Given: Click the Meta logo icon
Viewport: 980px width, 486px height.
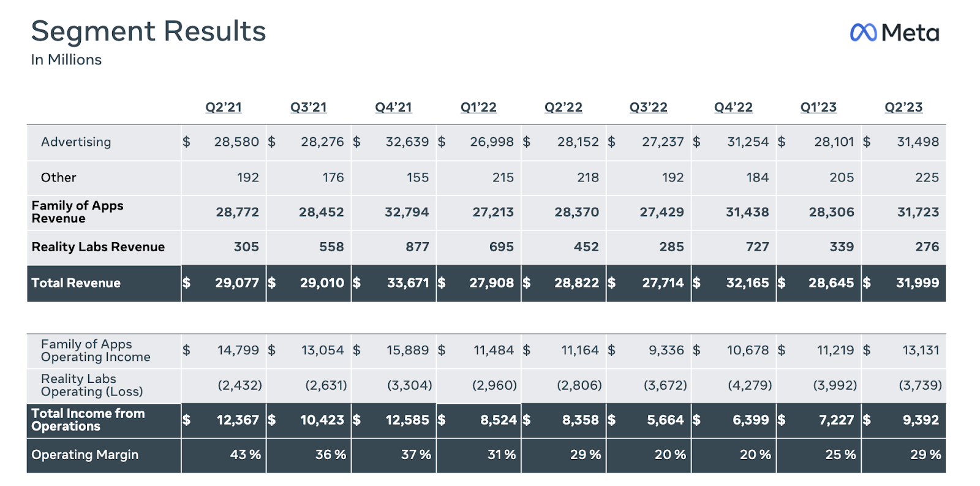Looking at the screenshot, I should [x=863, y=32].
